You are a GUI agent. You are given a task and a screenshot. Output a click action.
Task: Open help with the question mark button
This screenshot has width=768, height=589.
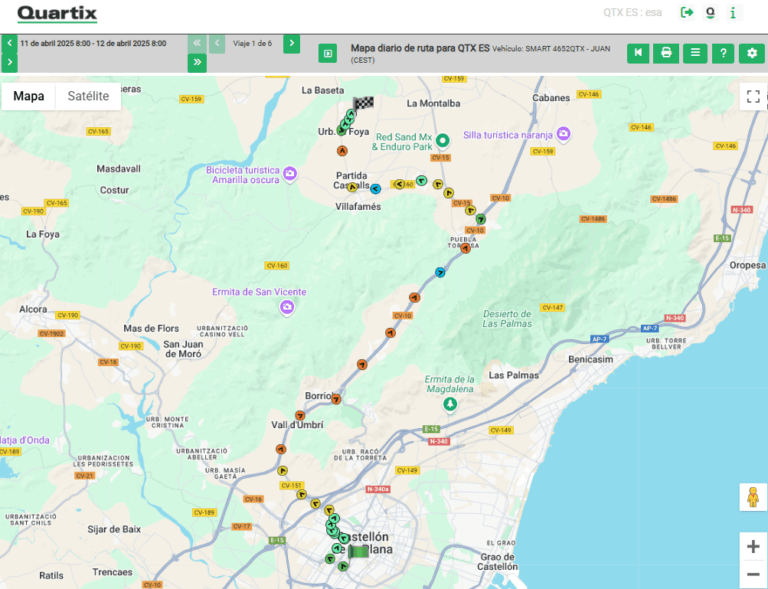click(x=723, y=53)
